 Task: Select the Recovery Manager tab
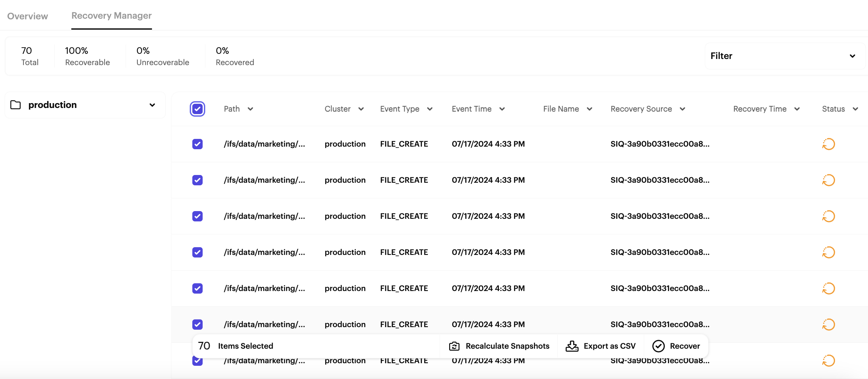pyautogui.click(x=112, y=16)
